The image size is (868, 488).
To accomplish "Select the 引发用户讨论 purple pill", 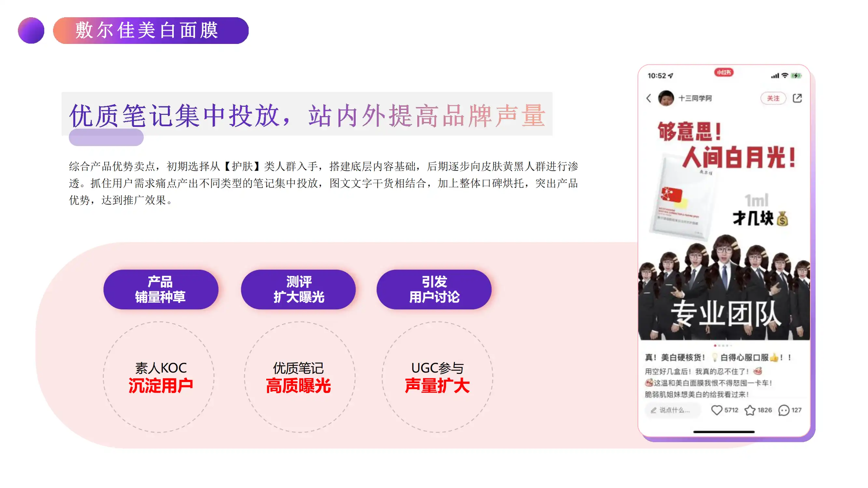I will point(434,289).
